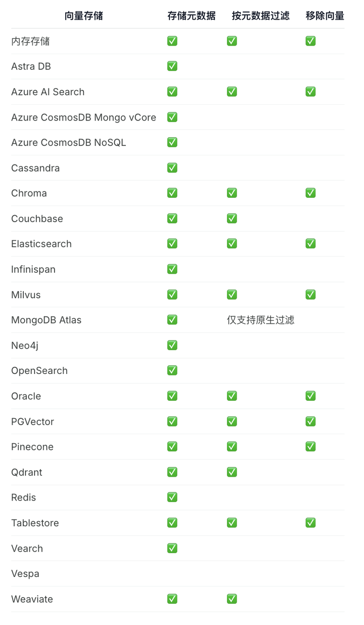Viewport: 364px width, 625px height.
Task: Click the 仅支持原生过滤 text cell
Action: coord(261,320)
